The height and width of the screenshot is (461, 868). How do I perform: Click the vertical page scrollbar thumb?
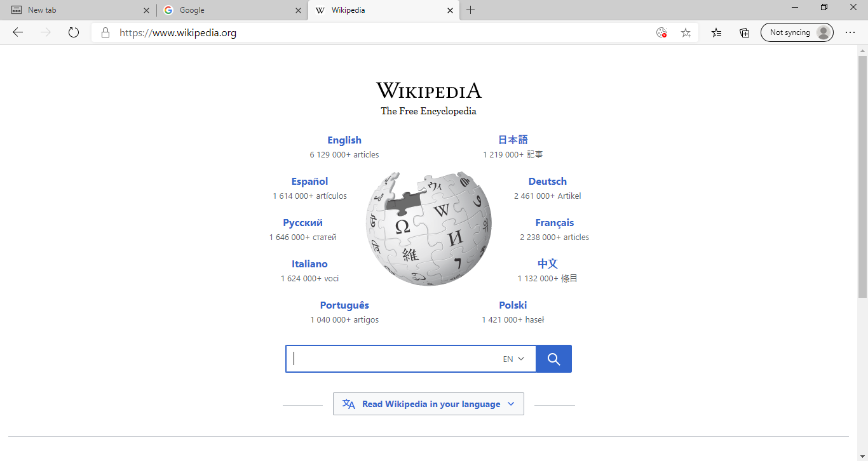[x=862, y=177]
